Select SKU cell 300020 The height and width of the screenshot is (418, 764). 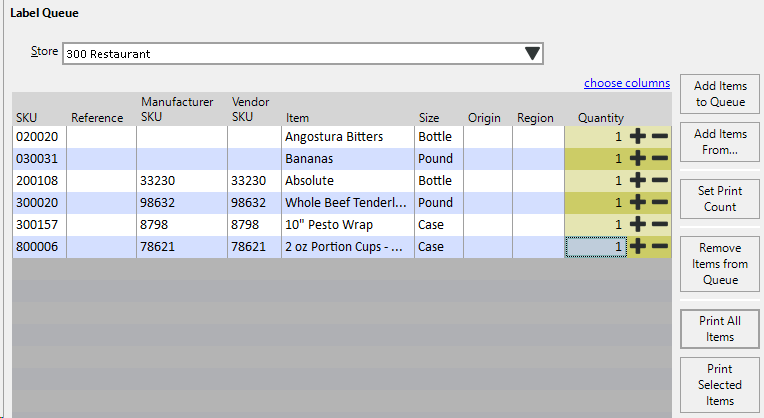tap(39, 203)
